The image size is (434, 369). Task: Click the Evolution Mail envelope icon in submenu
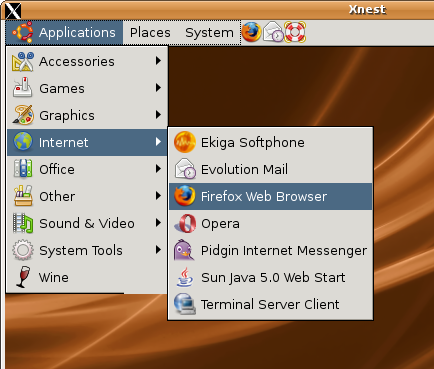(185, 169)
